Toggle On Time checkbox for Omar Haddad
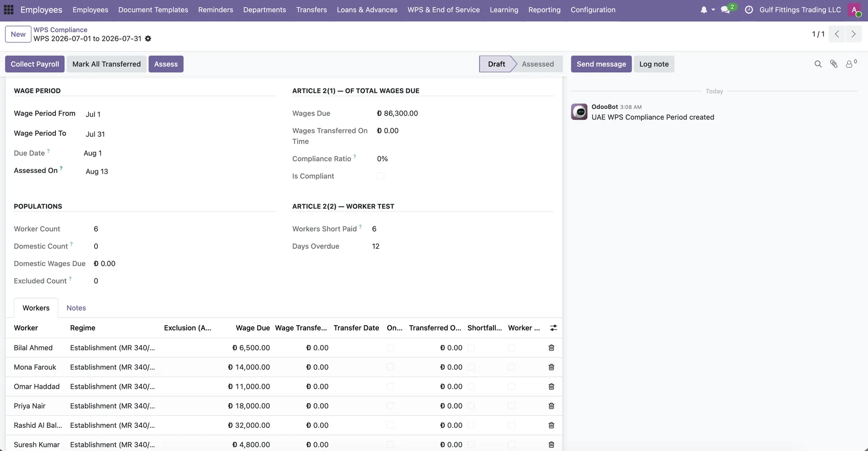The height and width of the screenshot is (451, 868). 390,386
